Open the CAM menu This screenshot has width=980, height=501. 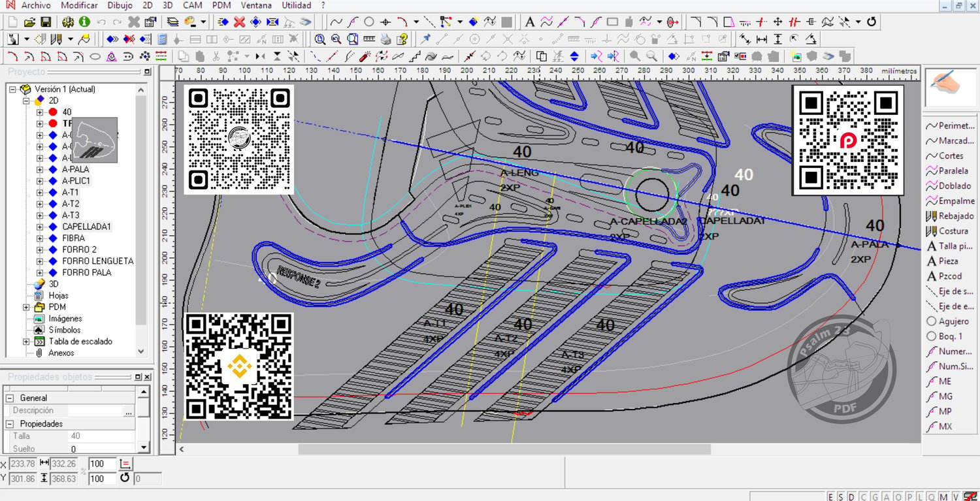click(192, 5)
